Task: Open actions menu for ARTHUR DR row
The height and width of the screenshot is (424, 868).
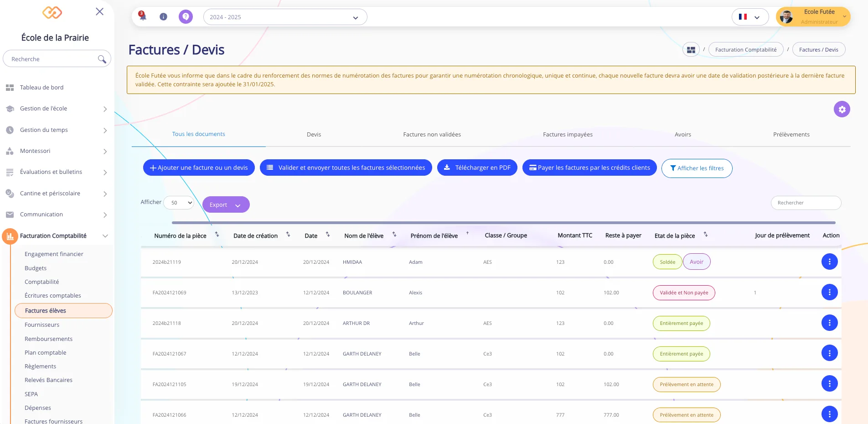Action: (x=829, y=323)
